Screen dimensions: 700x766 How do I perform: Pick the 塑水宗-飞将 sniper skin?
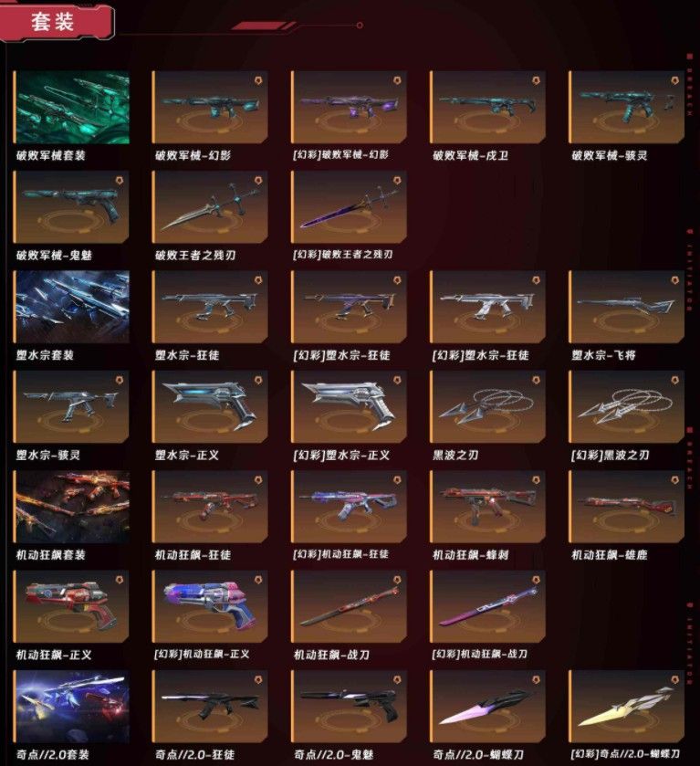click(626, 307)
